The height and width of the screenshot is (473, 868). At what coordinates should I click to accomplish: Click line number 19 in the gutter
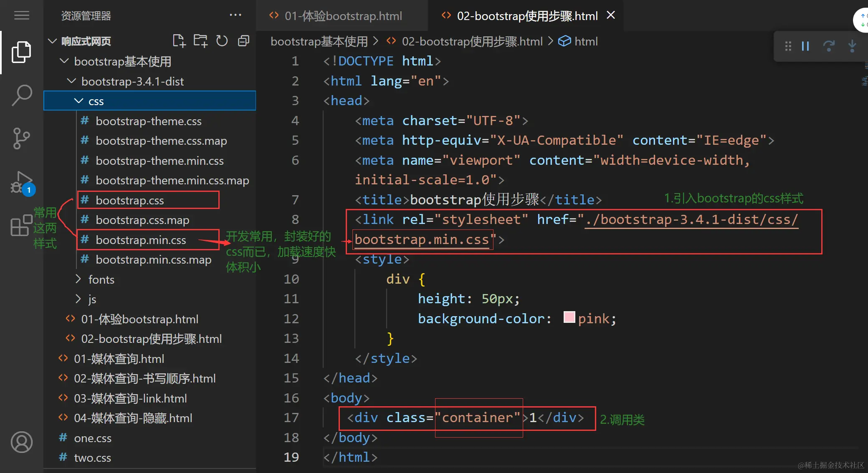(x=291, y=457)
